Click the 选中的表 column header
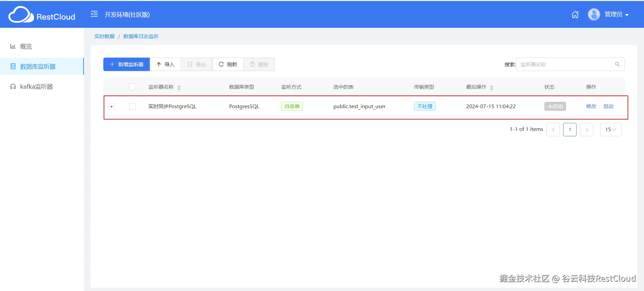The width and height of the screenshot is (644, 291). coord(343,87)
